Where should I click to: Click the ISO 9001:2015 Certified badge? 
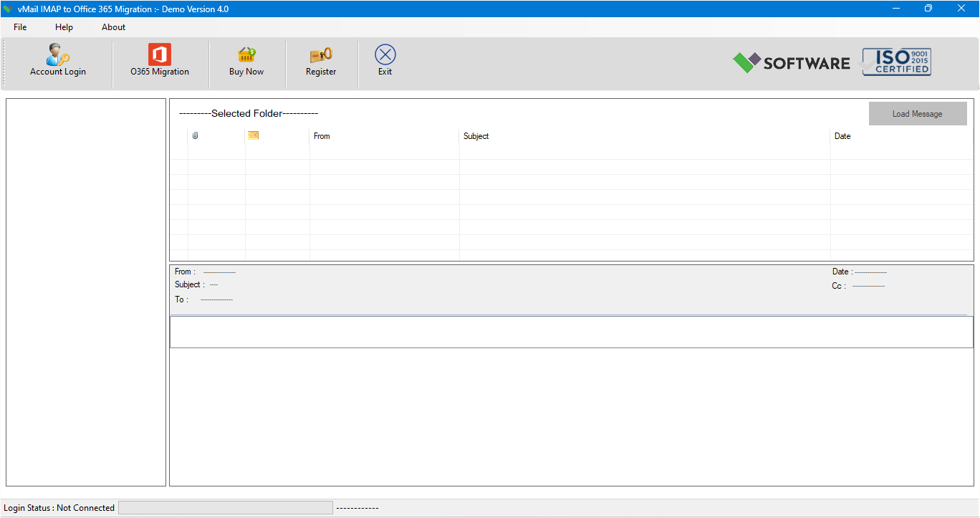click(896, 62)
